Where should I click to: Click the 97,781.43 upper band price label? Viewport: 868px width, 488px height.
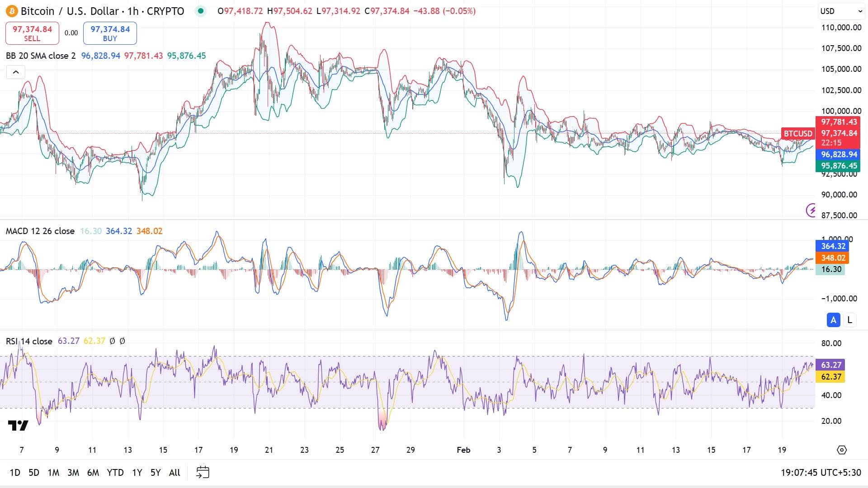coord(839,122)
